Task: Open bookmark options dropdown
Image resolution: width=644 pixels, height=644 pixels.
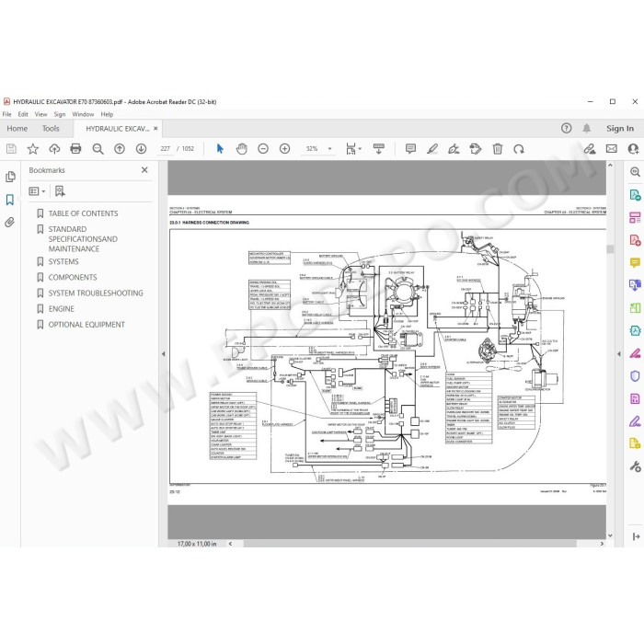Action: tap(37, 191)
